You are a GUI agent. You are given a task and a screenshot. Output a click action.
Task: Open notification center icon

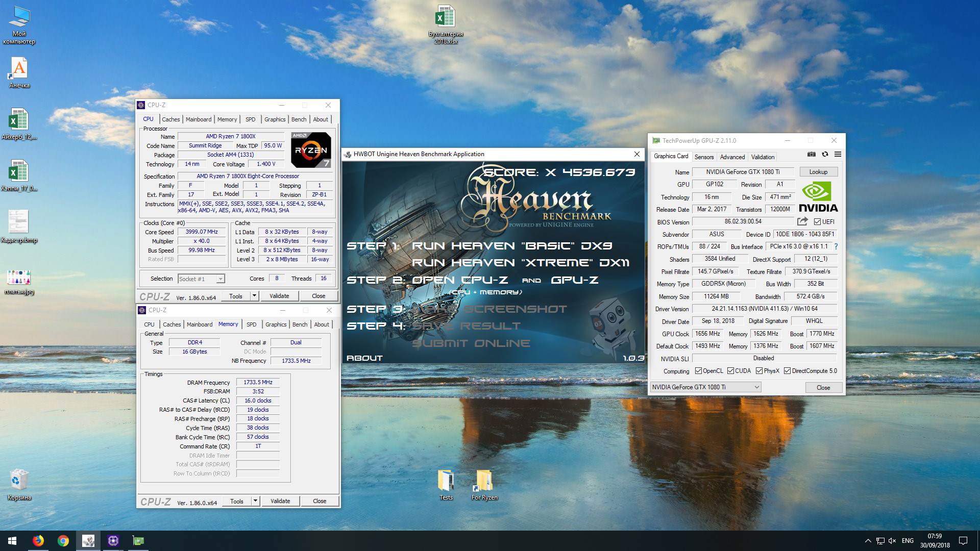[x=963, y=541]
